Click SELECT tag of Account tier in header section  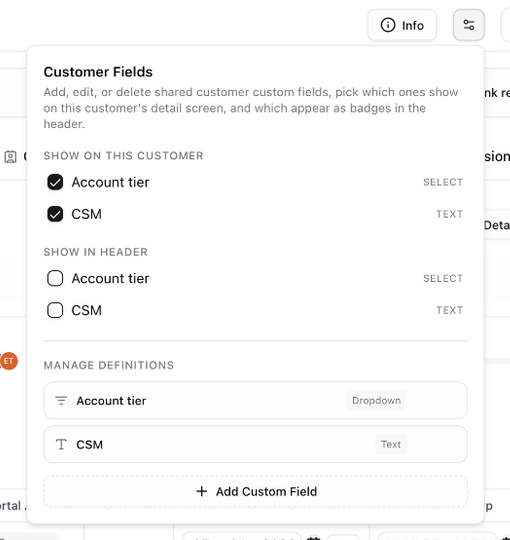click(443, 278)
